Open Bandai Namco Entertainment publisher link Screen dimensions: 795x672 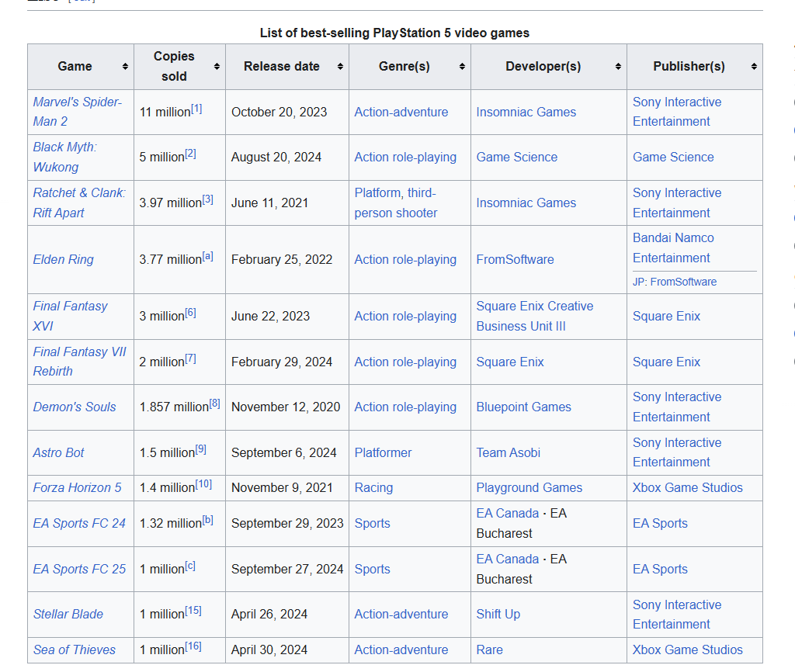click(673, 248)
